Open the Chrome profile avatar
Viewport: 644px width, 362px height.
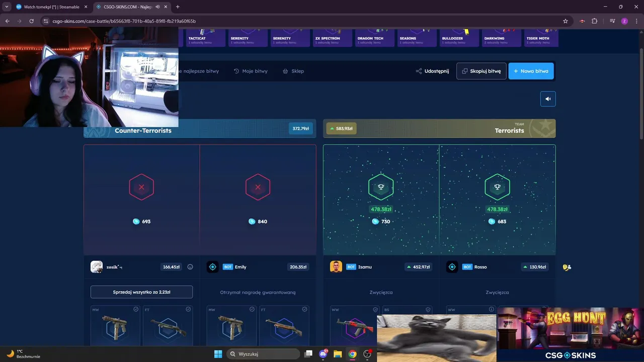(x=624, y=21)
